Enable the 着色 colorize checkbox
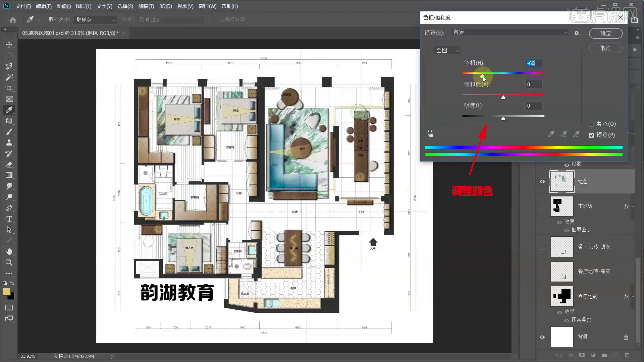644x362 pixels. point(591,124)
